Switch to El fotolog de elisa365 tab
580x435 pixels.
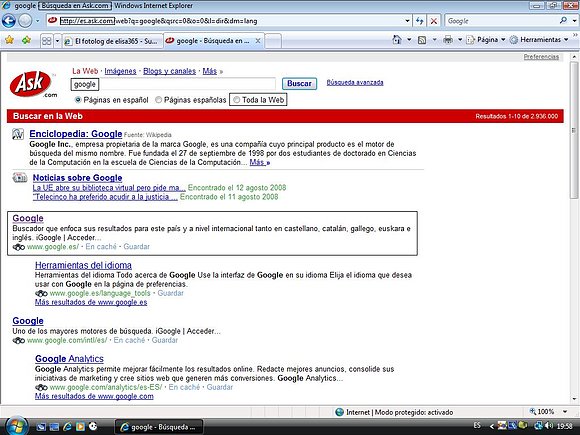(x=112, y=41)
